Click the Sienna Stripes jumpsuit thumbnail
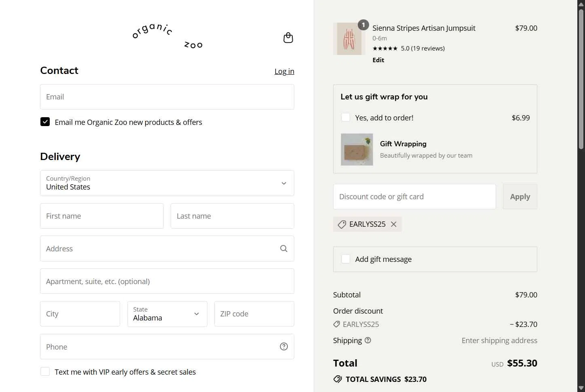The width and height of the screenshot is (585, 392). 349,39
